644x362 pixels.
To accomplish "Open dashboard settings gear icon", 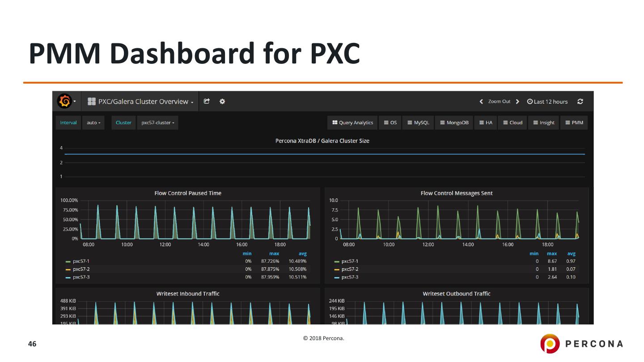I will tap(222, 101).
